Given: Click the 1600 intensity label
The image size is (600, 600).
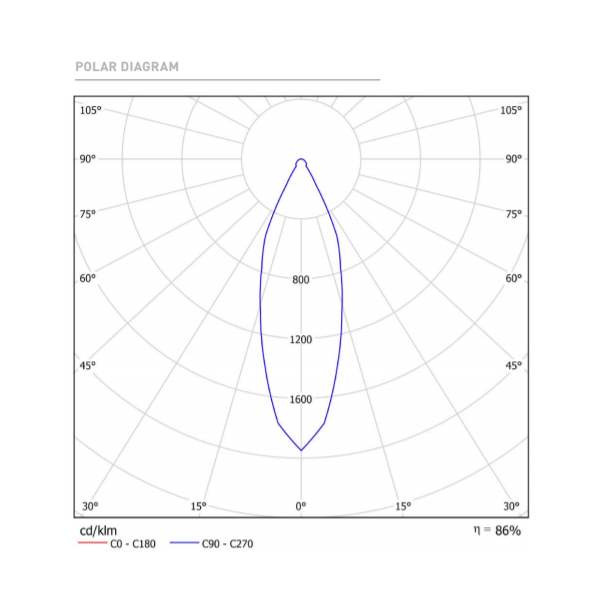Looking at the screenshot, I should click(x=301, y=399).
